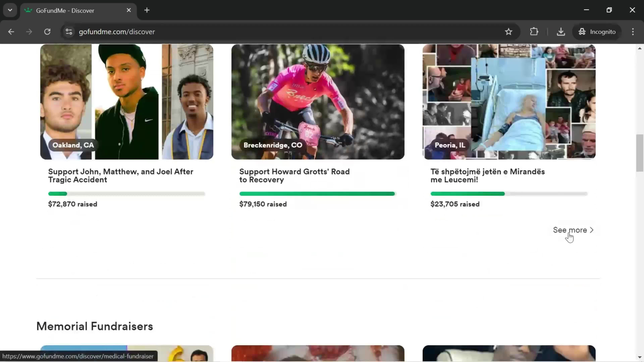Open the Oakland, CA fundraiser photo

[127, 102]
